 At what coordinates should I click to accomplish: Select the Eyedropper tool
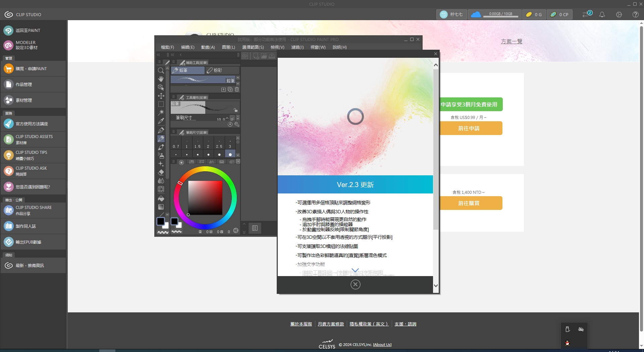[161, 121]
